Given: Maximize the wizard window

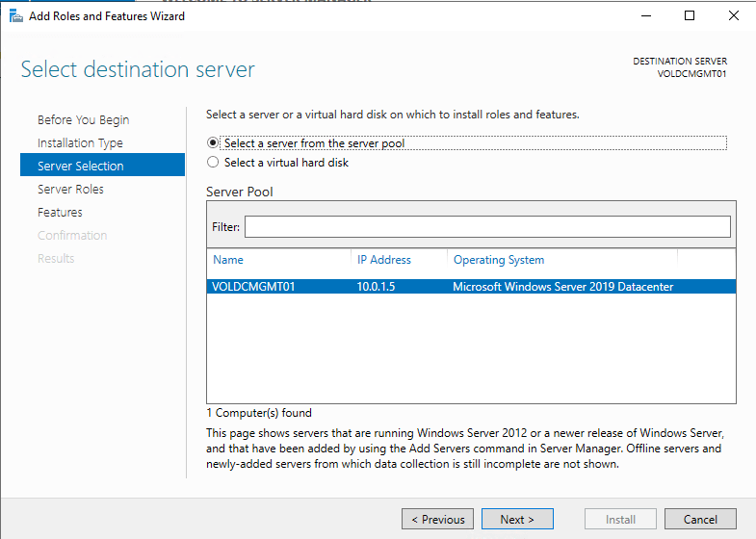Looking at the screenshot, I should pos(690,15).
